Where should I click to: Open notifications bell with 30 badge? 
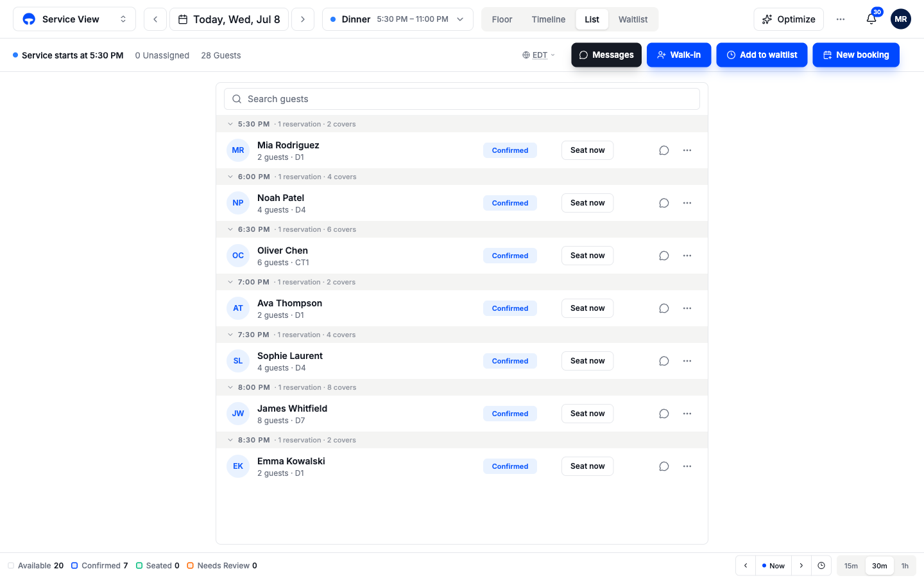(871, 19)
